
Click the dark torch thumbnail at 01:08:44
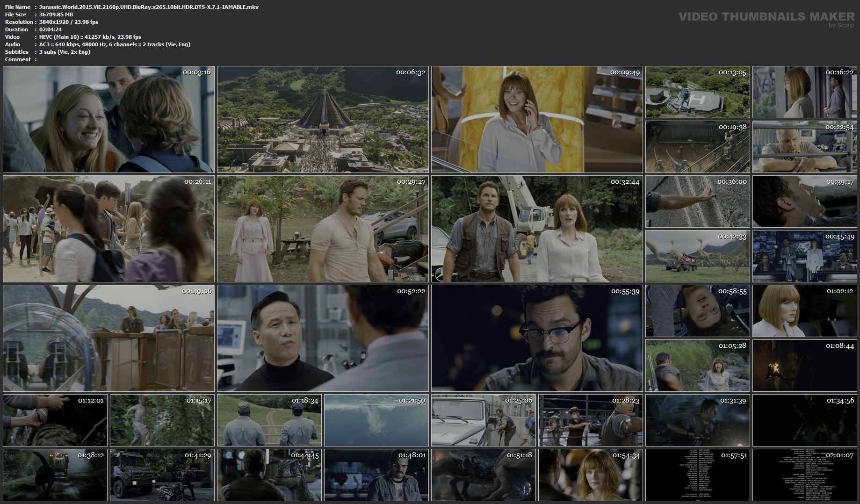point(805,366)
